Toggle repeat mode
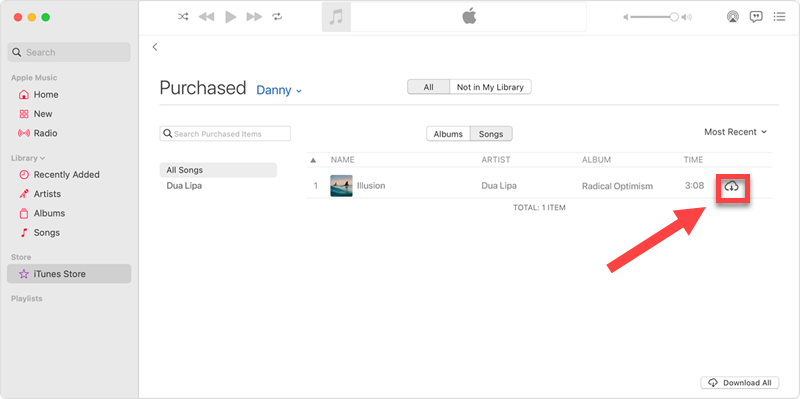 click(x=277, y=17)
